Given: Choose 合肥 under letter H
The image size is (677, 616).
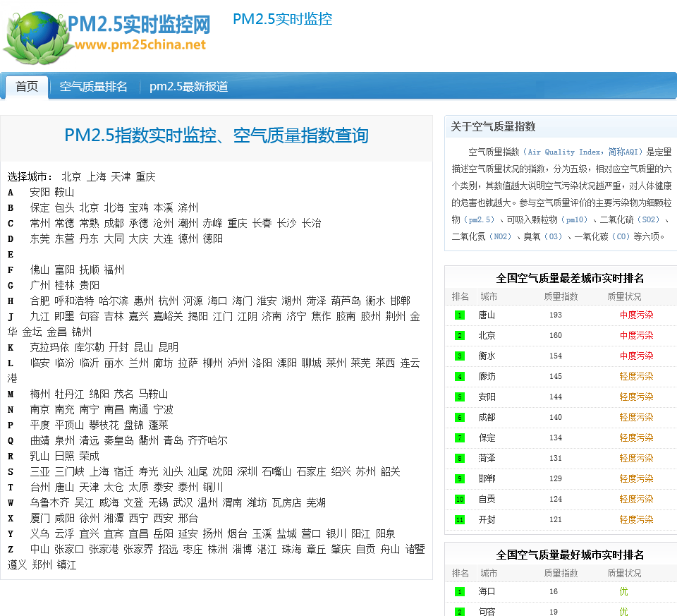Looking at the screenshot, I should 39,301.
